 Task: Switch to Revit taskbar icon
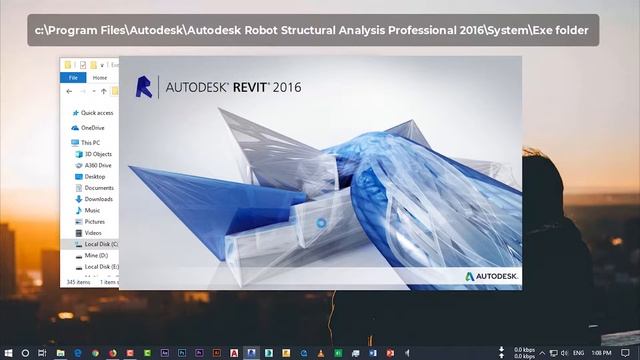pyautogui.click(x=251, y=353)
